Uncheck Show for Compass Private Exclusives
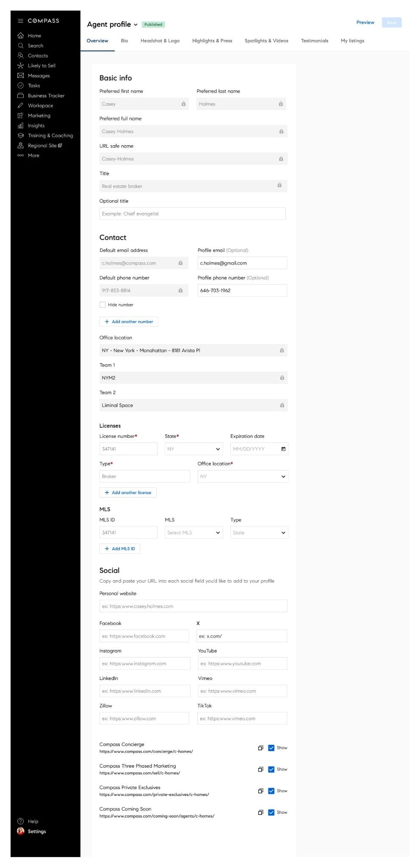 click(271, 791)
